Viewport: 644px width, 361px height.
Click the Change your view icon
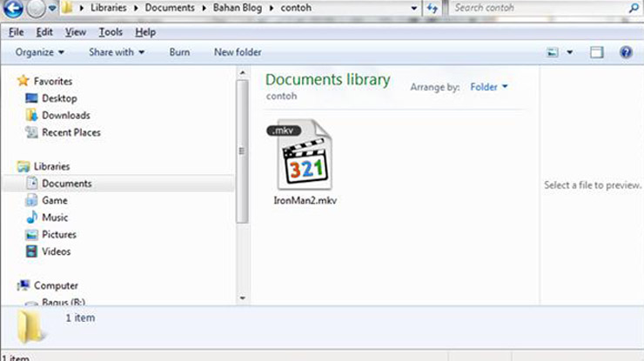click(553, 52)
